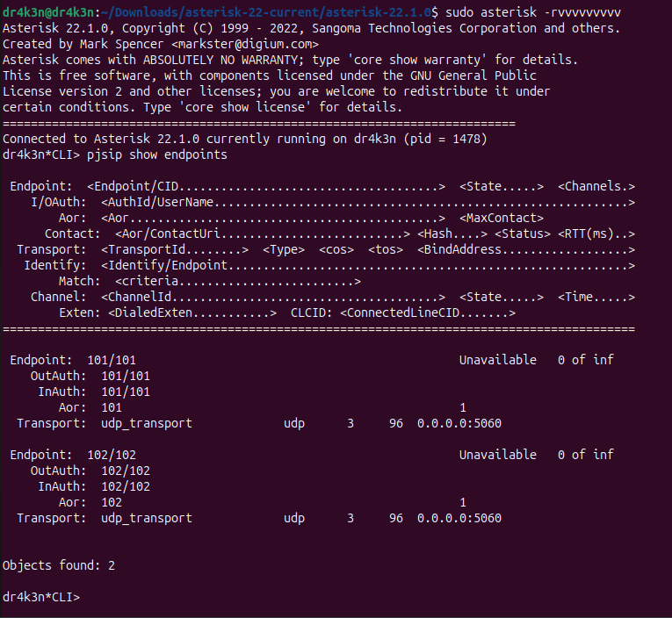Click the final dr4k3n*CLI> prompt line

tap(41, 597)
